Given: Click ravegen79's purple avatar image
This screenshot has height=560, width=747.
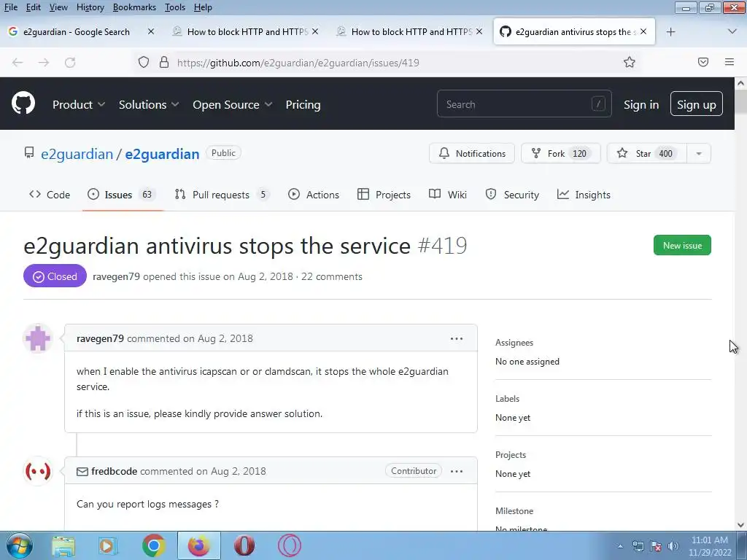Looking at the screenshot, I should 38,338.
